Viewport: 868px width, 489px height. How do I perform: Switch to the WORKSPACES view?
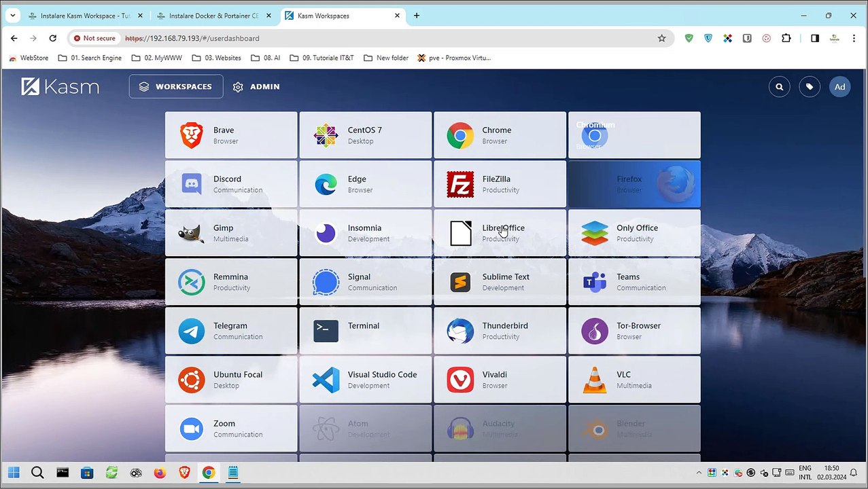coord(176,86)
